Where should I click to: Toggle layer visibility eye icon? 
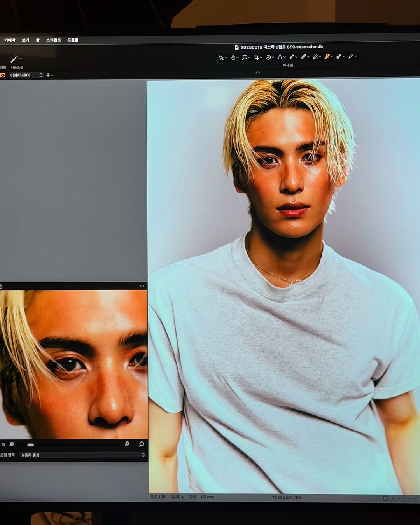[x=3, y=75]
